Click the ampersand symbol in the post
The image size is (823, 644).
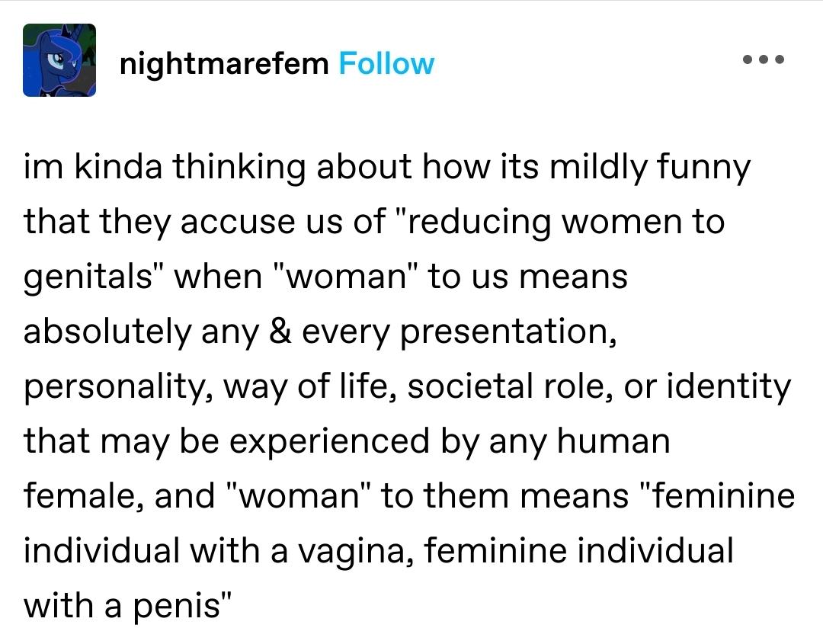pyautogui.click(x=280, y=332)
